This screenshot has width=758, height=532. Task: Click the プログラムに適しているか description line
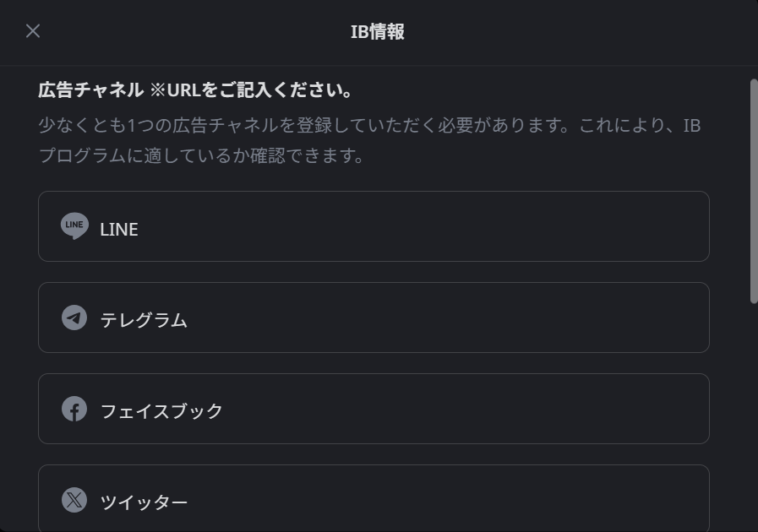point(201,156)
